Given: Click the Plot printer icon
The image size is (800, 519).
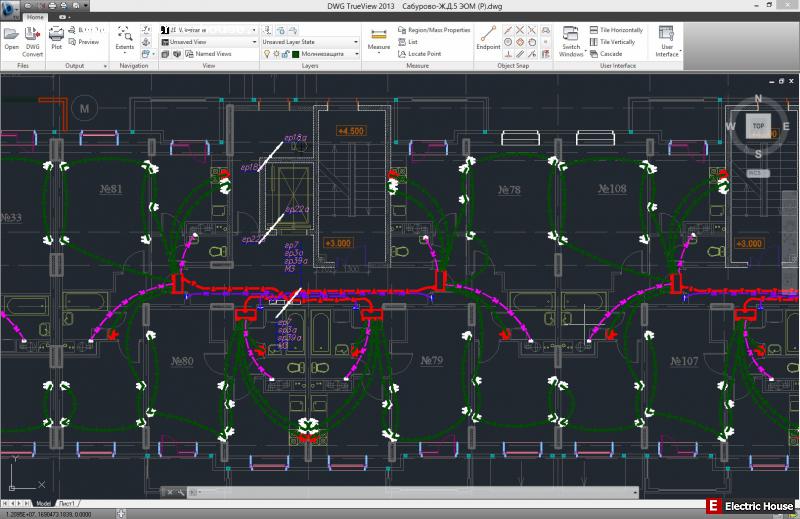Looking at the screenshot, I should click(x=57, y=35).
